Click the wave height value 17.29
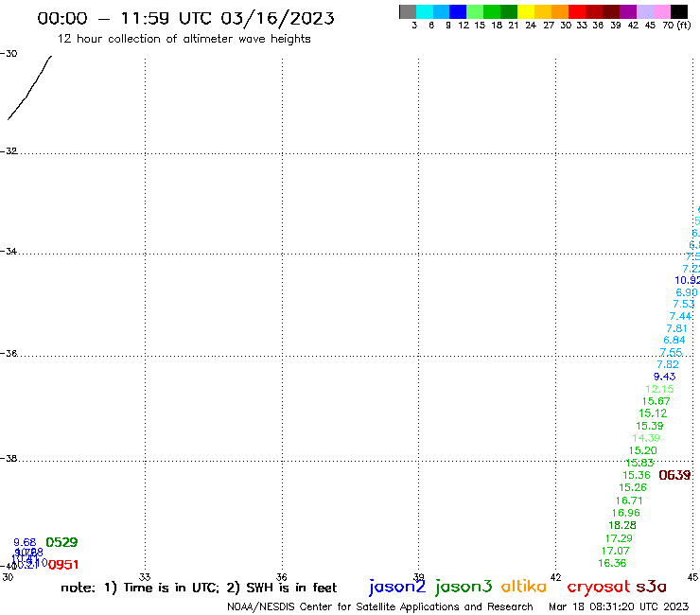Viewport: 700px width, 615px height. (x=619, y=538)
